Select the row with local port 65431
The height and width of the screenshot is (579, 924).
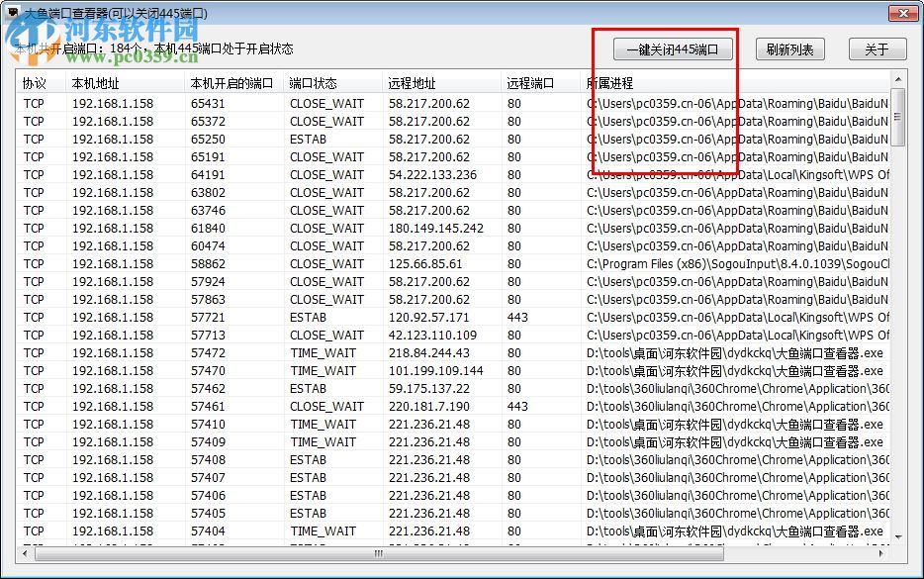pyautogui.click(x=297, y=103)
